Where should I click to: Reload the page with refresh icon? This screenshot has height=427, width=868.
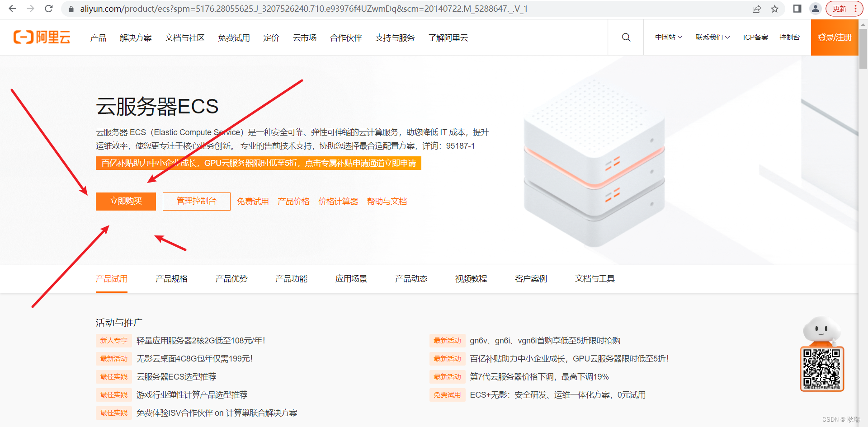coord(49,9)
